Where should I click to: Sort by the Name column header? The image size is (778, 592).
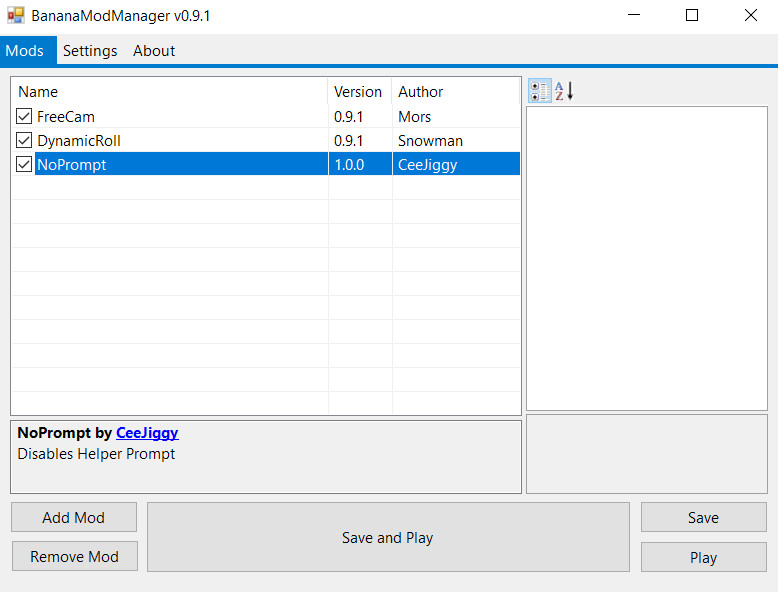point(169,91)
